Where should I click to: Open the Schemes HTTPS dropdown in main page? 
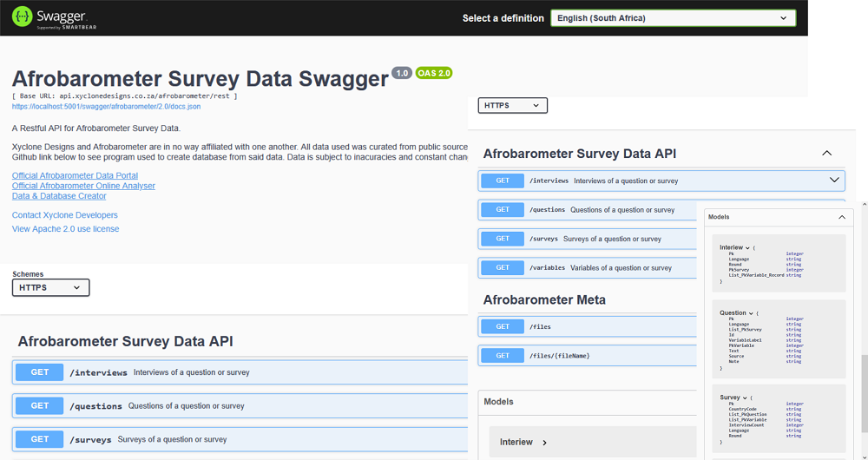coord(51,287)
